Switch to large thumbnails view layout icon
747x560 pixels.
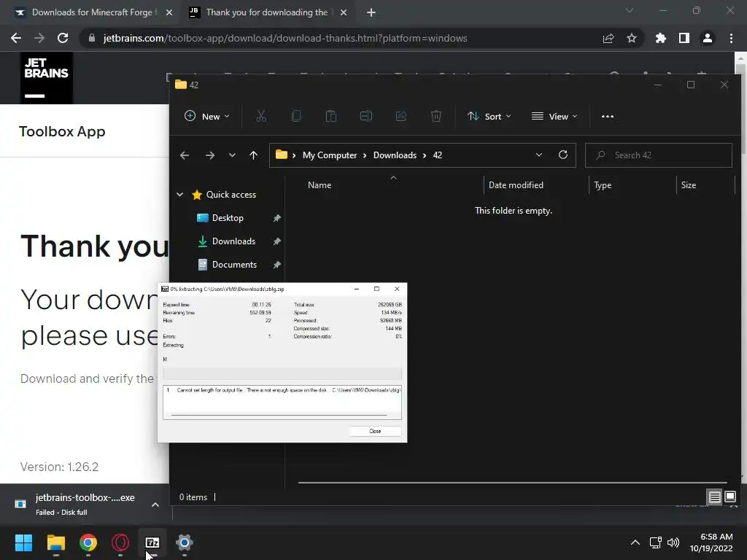[x=730, y=497]
